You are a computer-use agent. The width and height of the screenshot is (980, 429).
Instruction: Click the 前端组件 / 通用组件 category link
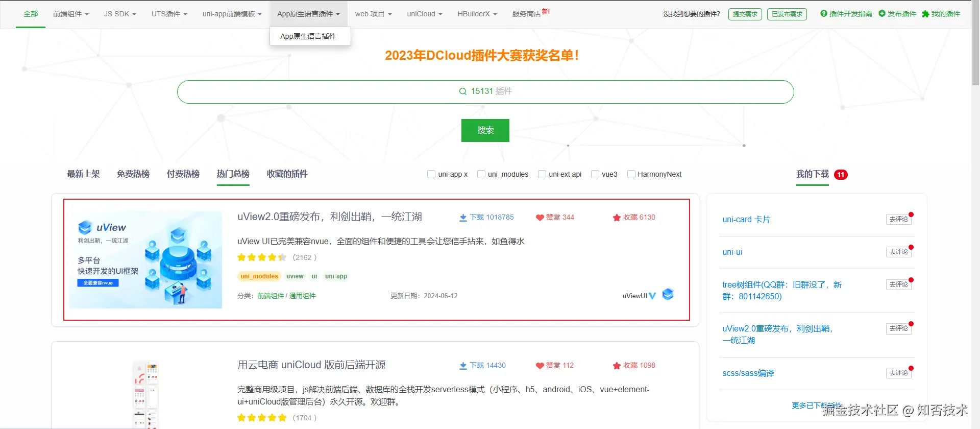(286, 296)
